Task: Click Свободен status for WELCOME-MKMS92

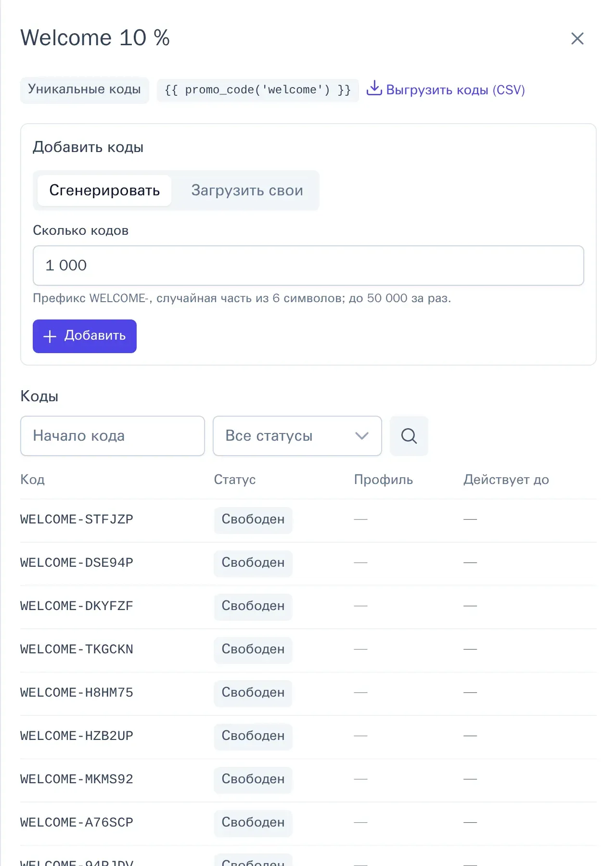Action: (253, 779)
